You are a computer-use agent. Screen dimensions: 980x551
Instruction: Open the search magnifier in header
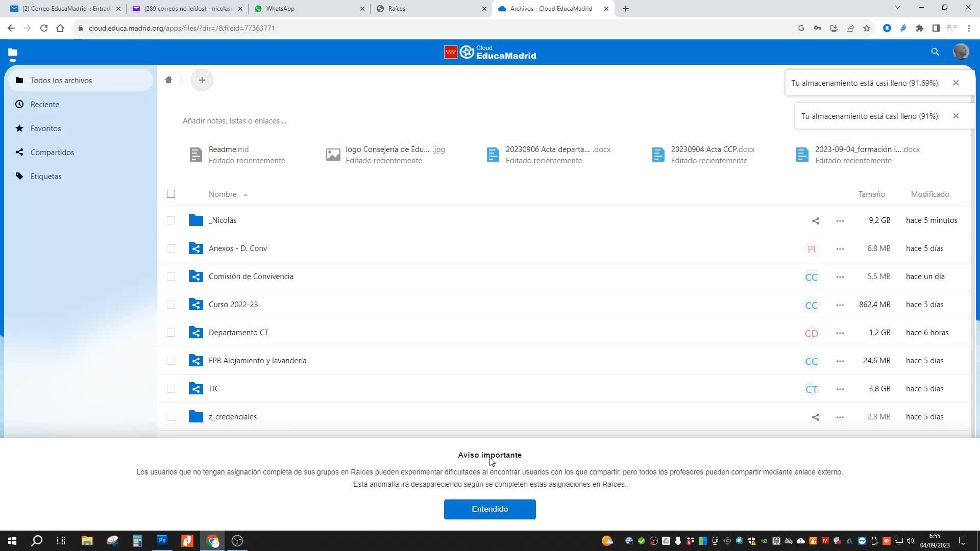coord(935,52)
